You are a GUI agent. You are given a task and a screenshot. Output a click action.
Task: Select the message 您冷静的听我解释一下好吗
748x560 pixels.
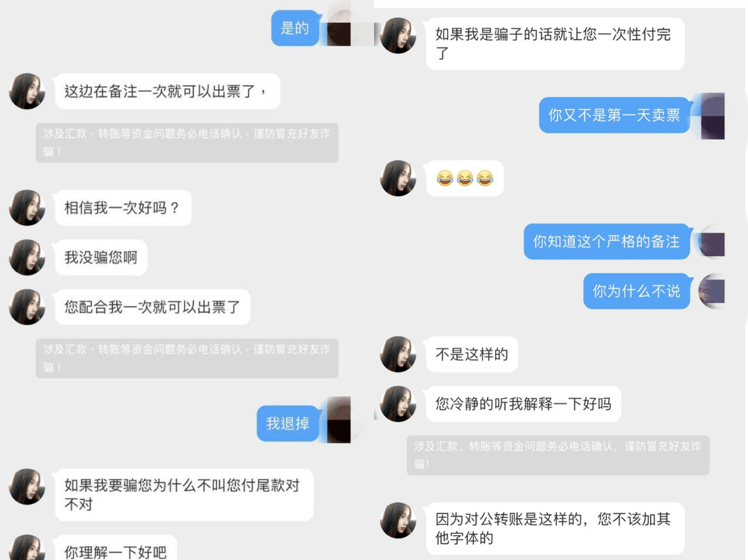pyautogui.click(x=524, y=404)
